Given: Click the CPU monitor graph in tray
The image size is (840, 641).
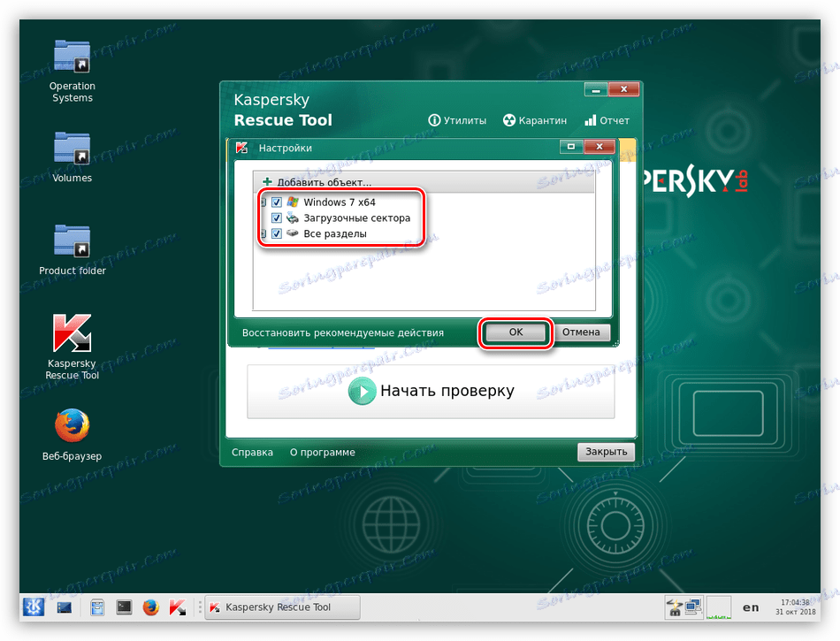Looking at the screenshot, I should (719, 607).
